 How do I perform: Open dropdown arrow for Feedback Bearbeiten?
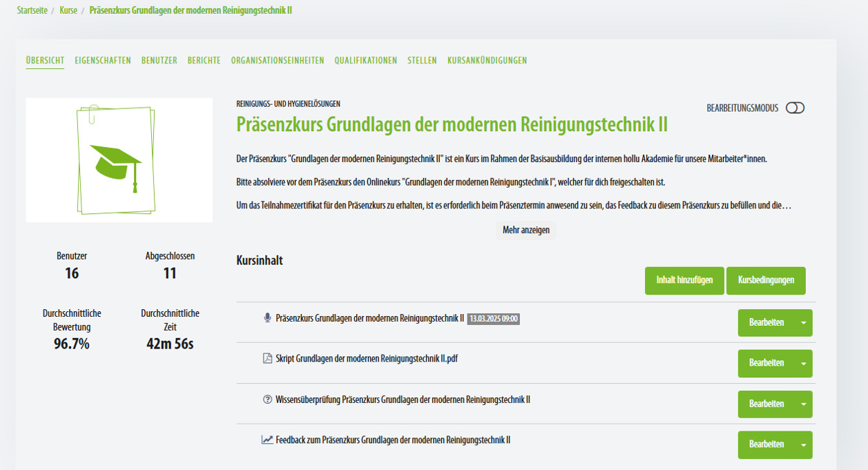click(x=803, y=445)
